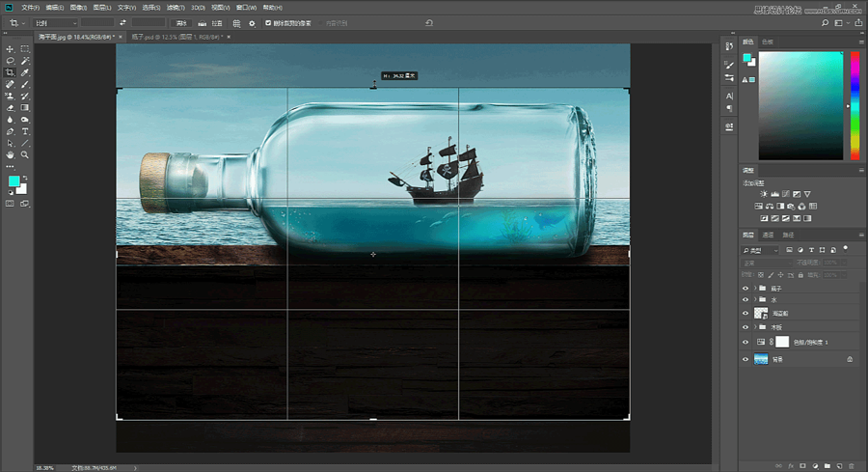Image resolution: width=868 pixels, height=472 pixels.
Task: Pick the Eyedropper tool
Action: click(x=25, y=72)
